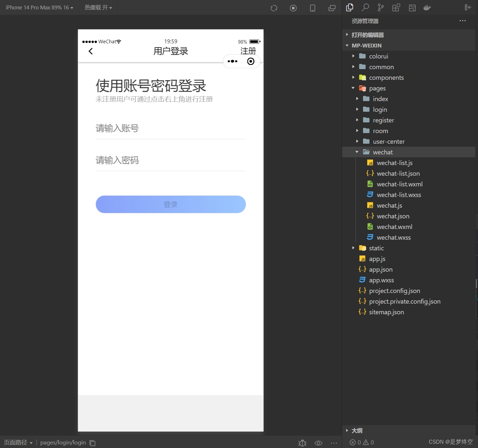Click the 请输入密码 password field
Image resolution: width=478 pixels, height=448 pixels.
pyautogui.click(x=171, y=161)
